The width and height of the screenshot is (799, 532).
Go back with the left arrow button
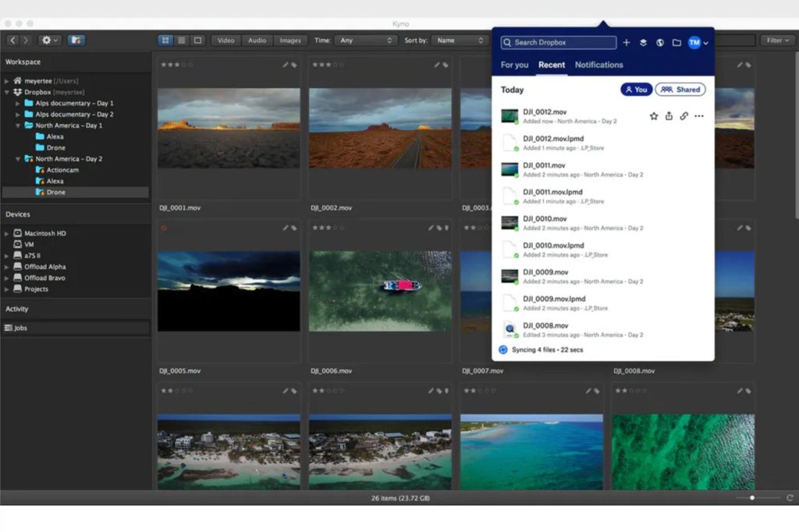click(12, 41)
